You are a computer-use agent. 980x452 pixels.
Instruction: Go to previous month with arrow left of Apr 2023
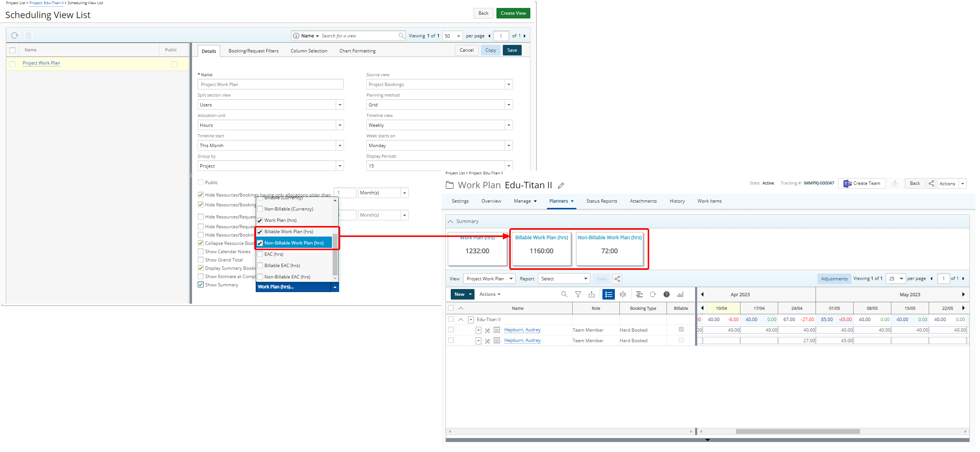click(702, 294)
